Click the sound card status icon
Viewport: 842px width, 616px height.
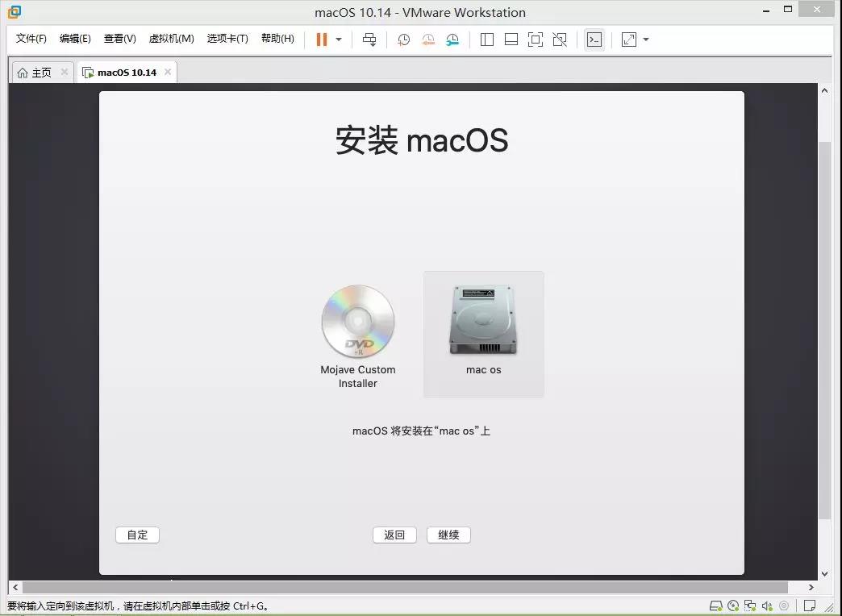click(x=767, y=606)
